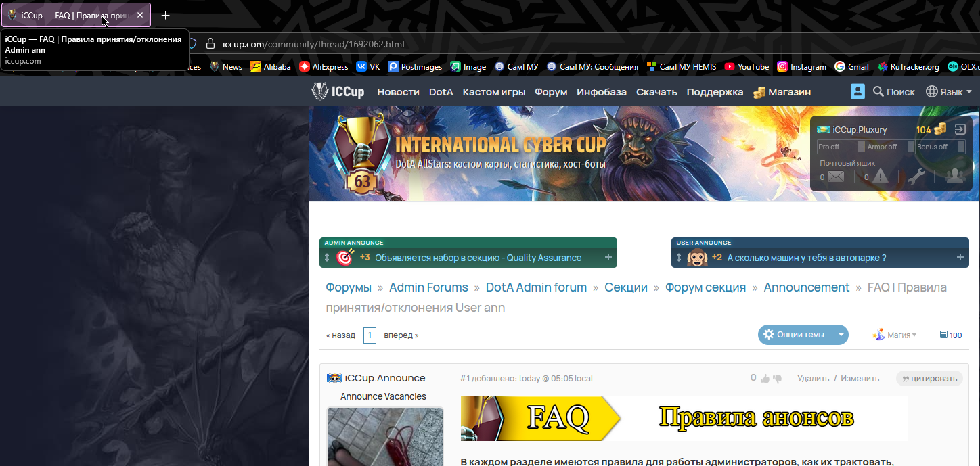The height and width of the screenshot is (466, 980).
Task: Dislike the post with thumbs down
Action: pyautogui.click(x=777, y=379)
